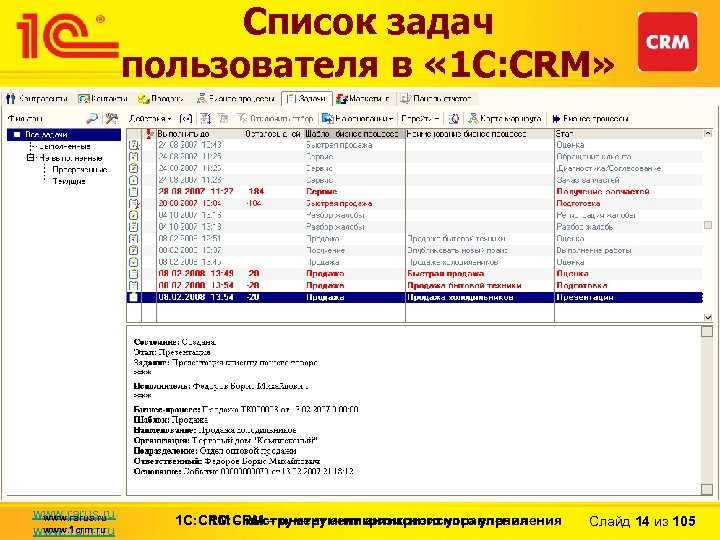Click the red importance flag column header
720x540 pixels.
[149, 134]
